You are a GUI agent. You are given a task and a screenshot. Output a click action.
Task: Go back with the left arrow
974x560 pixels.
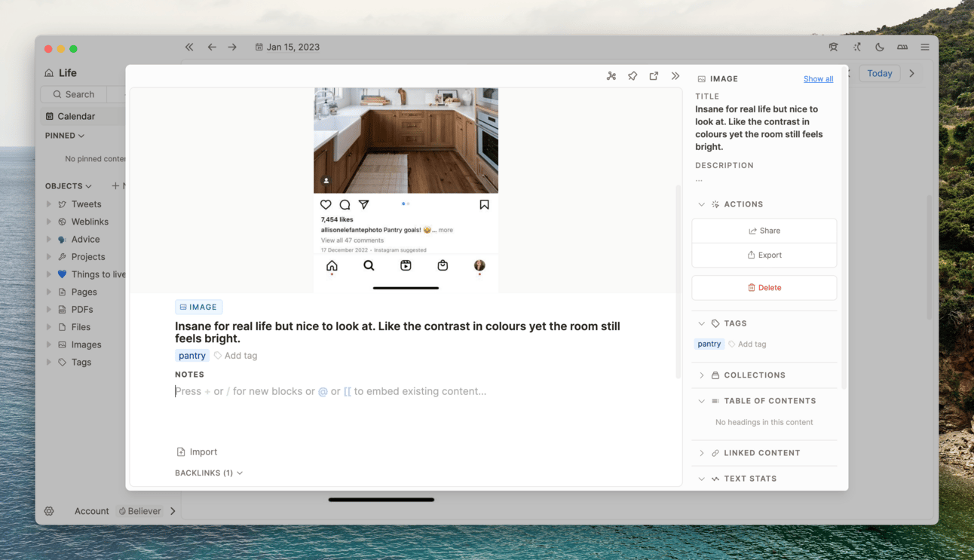212,47
